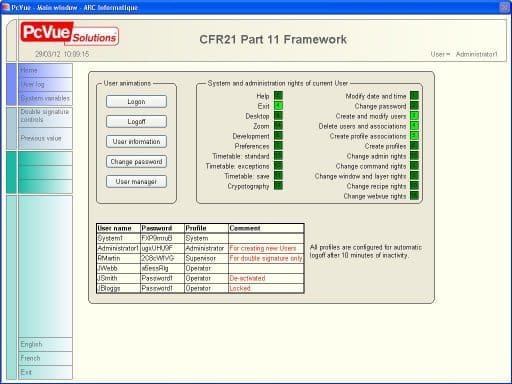512x384 pixels.
Task: Open Double signature controls item
Action: [45, 117]
